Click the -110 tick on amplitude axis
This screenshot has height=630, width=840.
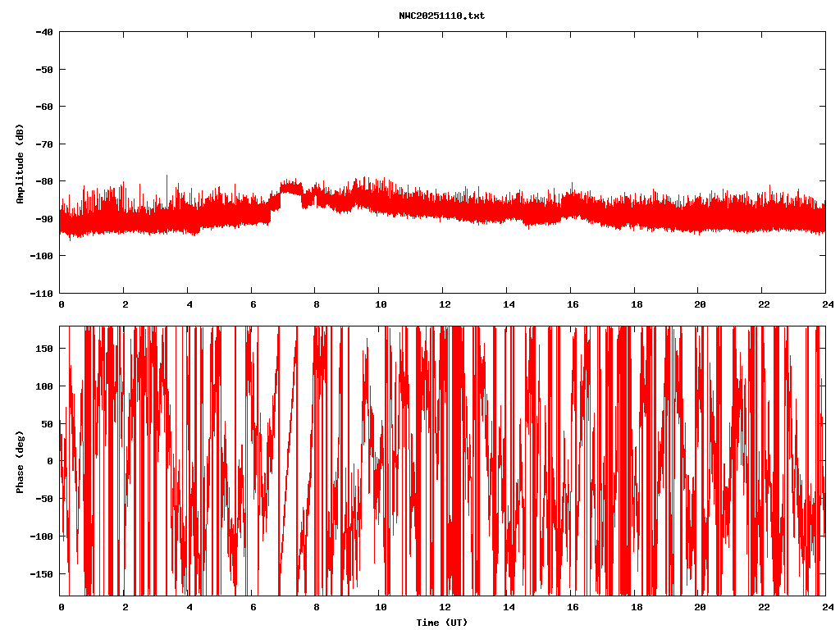pos(42,293)
